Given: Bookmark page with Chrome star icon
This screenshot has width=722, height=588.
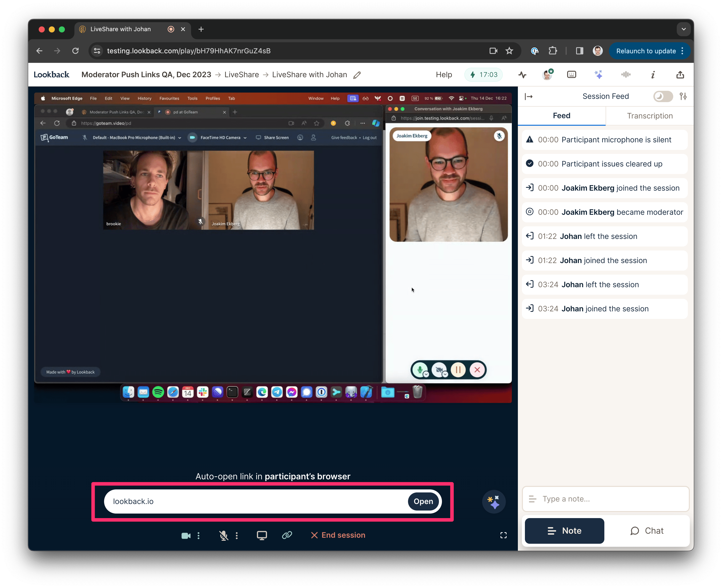Looking at the screenshot, I should [509, 51].
